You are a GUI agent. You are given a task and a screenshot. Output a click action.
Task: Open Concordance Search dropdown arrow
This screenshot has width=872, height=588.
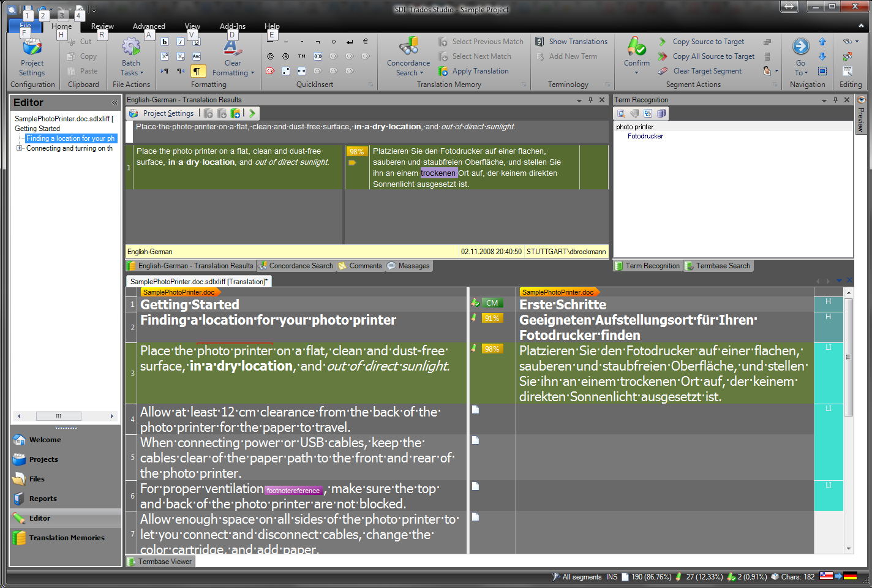tap(421, 73)
